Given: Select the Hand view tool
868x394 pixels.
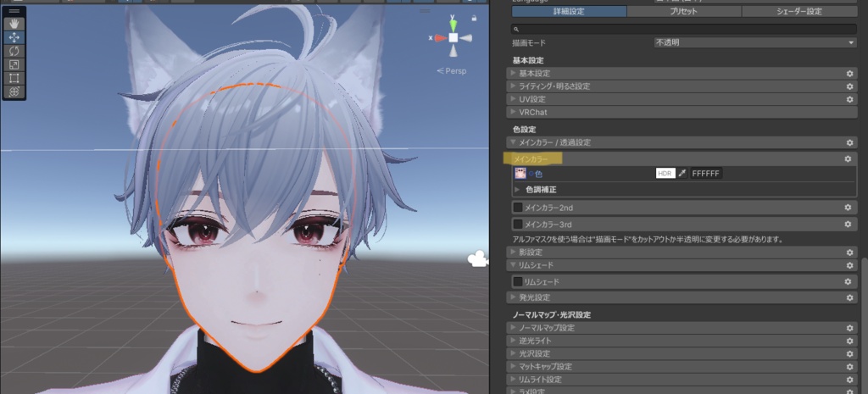Looking at the screenshot, I should point(14,24).
